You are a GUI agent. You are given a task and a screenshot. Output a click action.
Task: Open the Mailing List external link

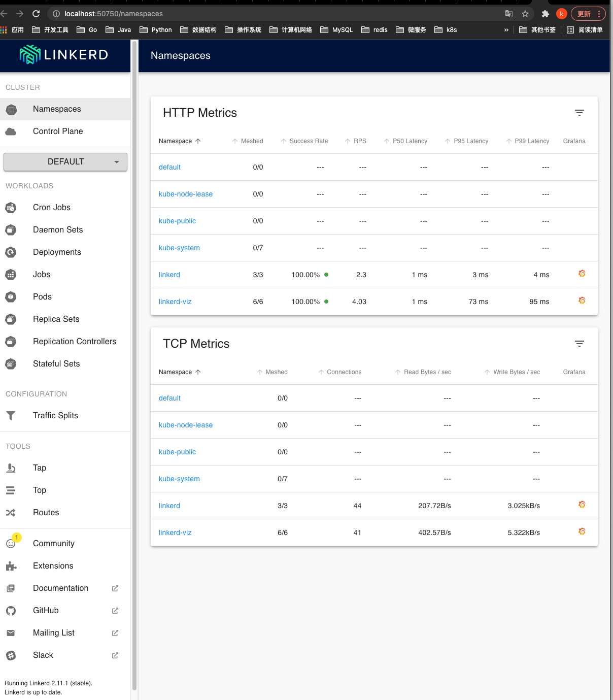(x=65, y=633)
